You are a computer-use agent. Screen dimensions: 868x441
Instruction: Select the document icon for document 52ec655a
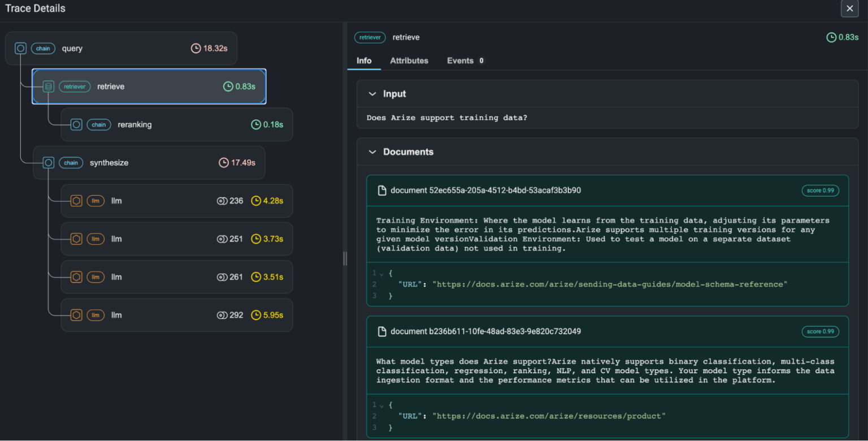point(381,191)
